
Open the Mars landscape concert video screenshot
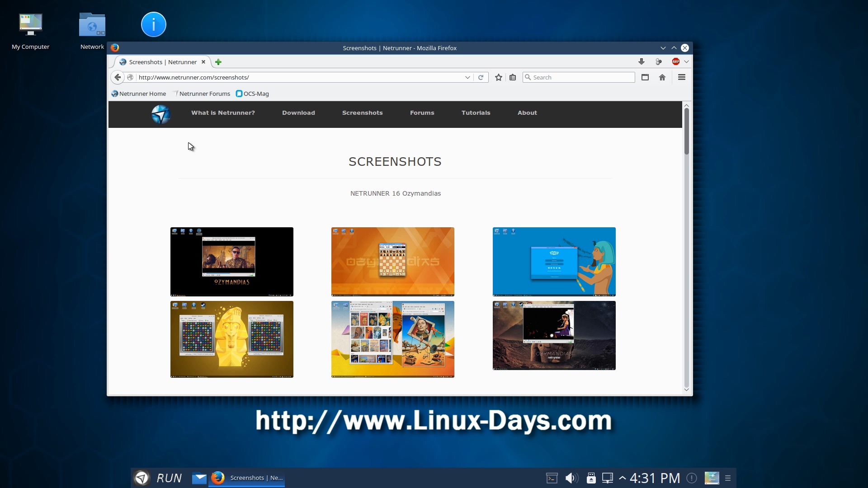[554, 335]
